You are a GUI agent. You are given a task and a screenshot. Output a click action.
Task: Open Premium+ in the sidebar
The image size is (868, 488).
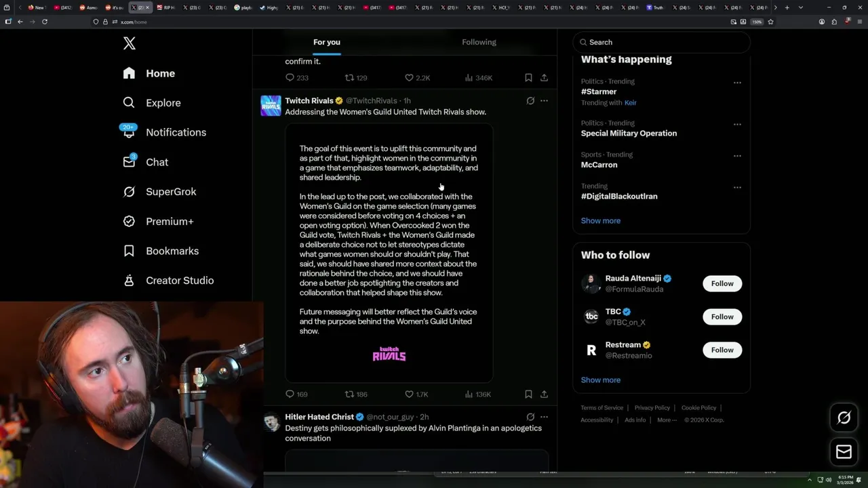[158, 221]
